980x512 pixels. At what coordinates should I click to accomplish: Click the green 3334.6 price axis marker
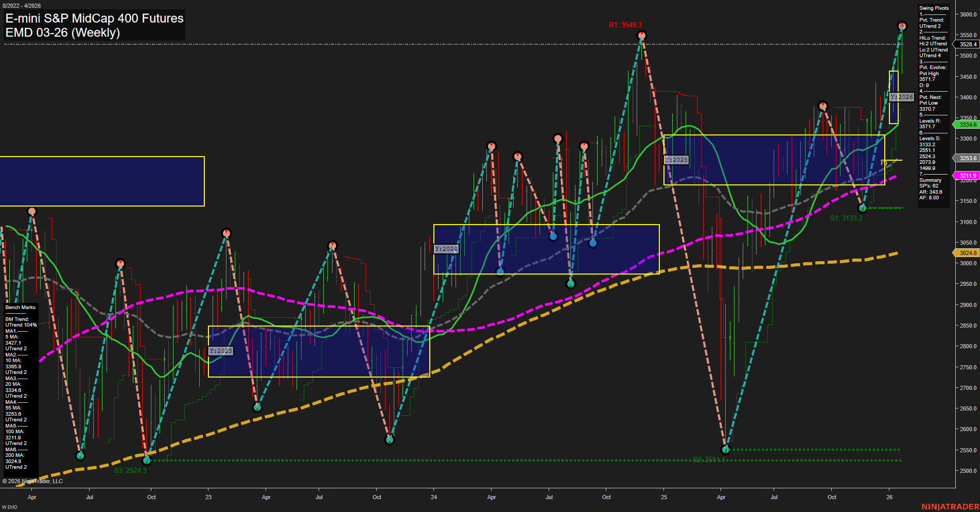tap(967, 124)
